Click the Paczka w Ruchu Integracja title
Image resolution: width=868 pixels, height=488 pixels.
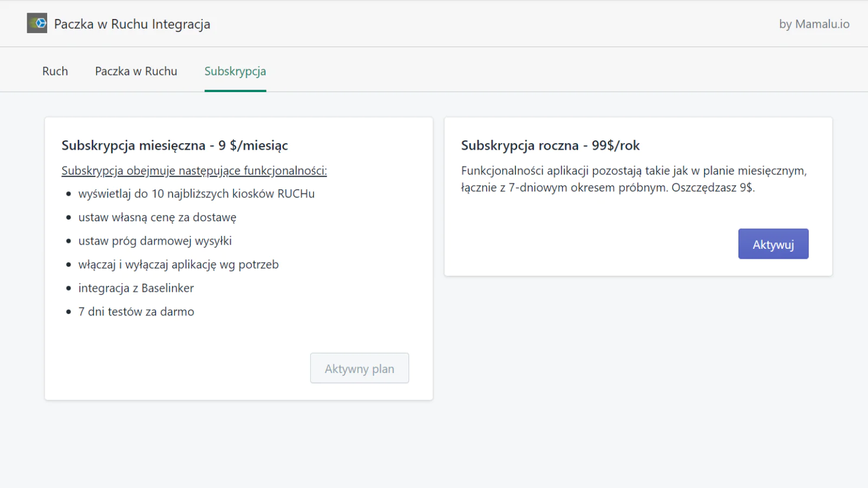click(132, 24)
